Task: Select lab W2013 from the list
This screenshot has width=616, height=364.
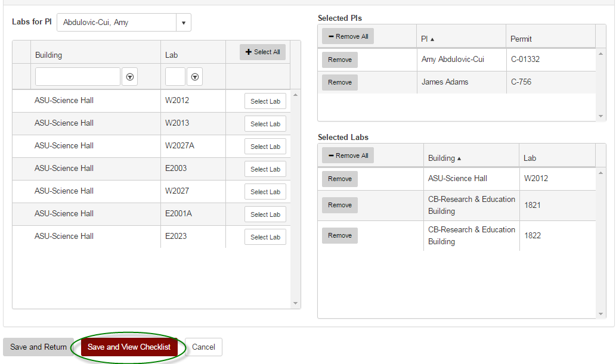Action: (x=265, y=124)
